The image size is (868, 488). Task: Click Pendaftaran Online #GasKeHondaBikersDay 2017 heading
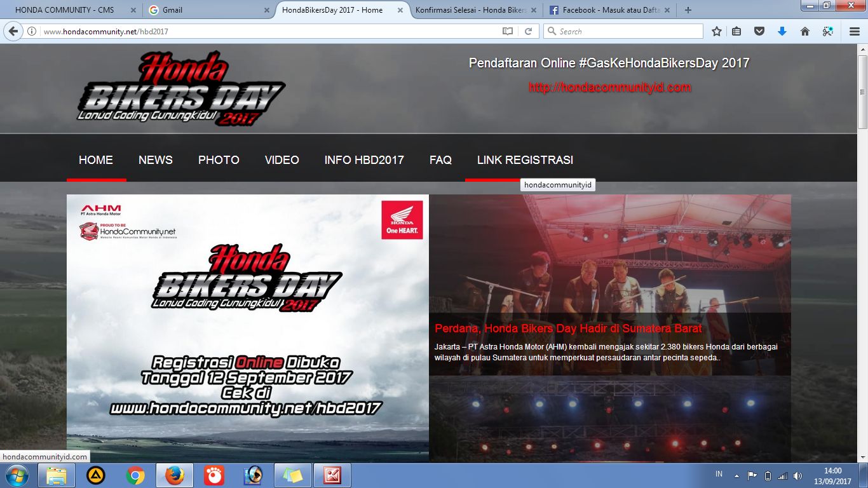pos(609,63)
